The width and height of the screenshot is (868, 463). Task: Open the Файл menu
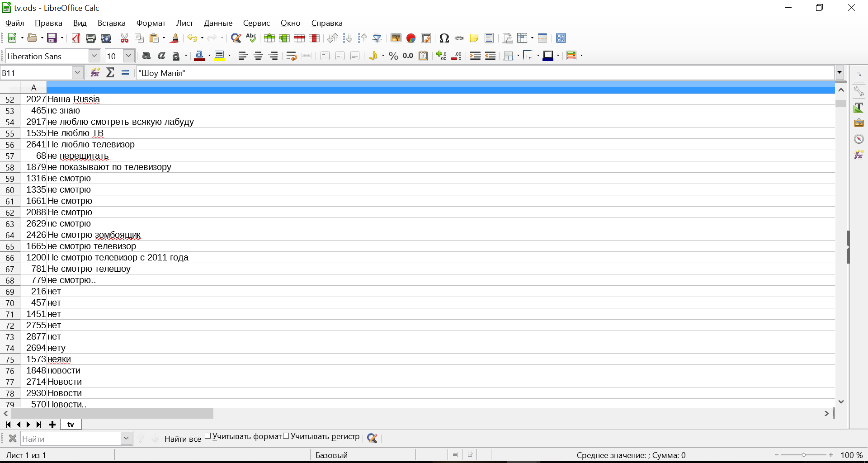click(14, 23)
